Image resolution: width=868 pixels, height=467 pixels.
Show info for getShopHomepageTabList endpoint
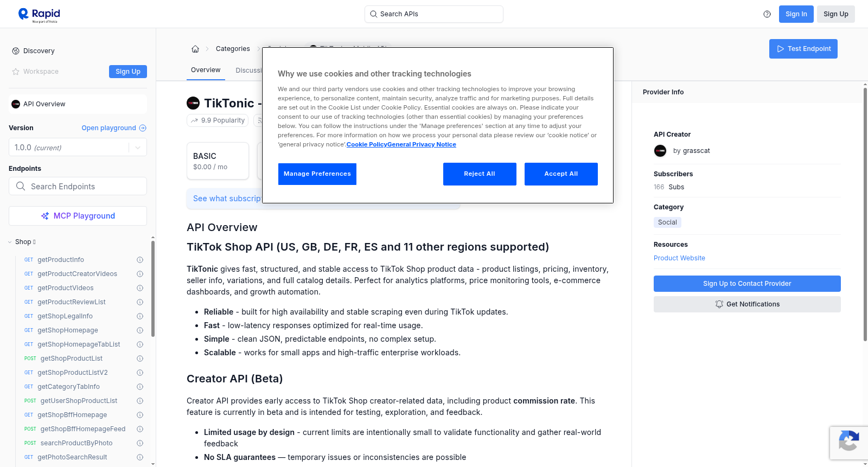pos(140,344)
